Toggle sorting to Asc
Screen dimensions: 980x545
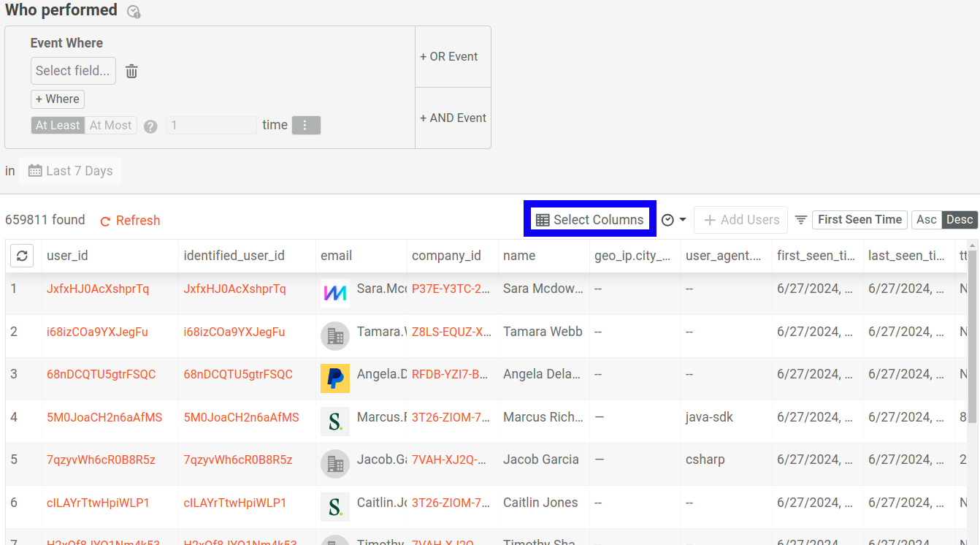click(x=926, y=219)
